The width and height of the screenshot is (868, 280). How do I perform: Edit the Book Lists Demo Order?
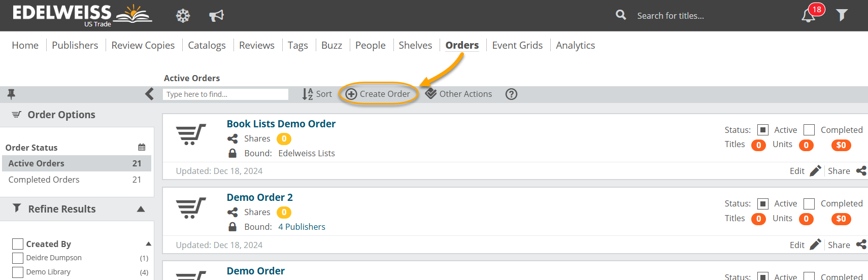tap(805, 171)
